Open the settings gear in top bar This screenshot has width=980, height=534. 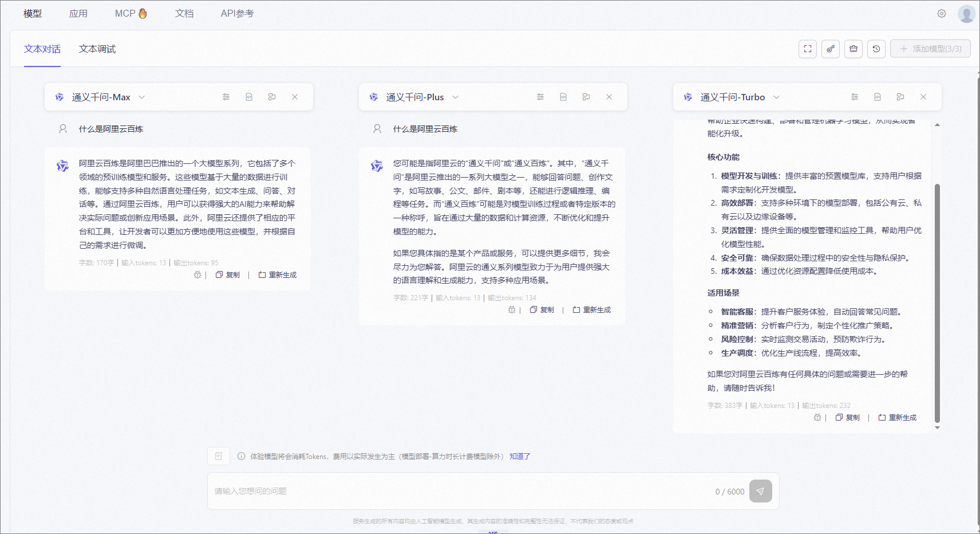tap(942, 14)
